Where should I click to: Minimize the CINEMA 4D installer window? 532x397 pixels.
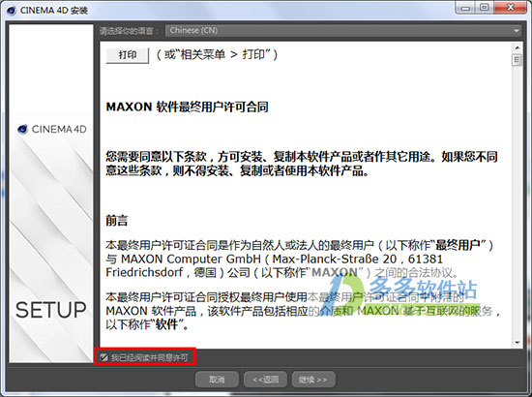tap(465, 8)
